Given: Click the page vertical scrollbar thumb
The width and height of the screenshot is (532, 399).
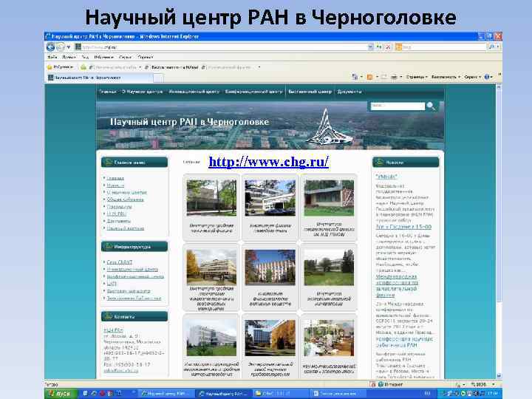Looking at the screenshot, I should [499, 195].
